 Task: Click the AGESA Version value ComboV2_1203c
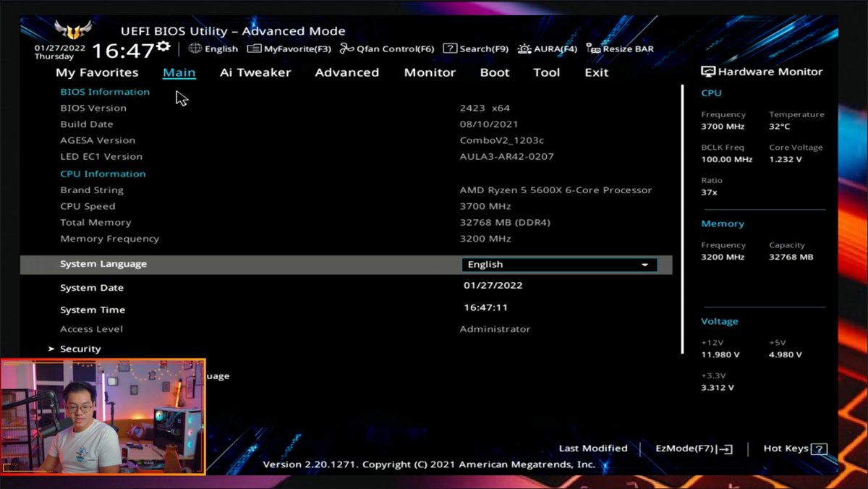502,140
